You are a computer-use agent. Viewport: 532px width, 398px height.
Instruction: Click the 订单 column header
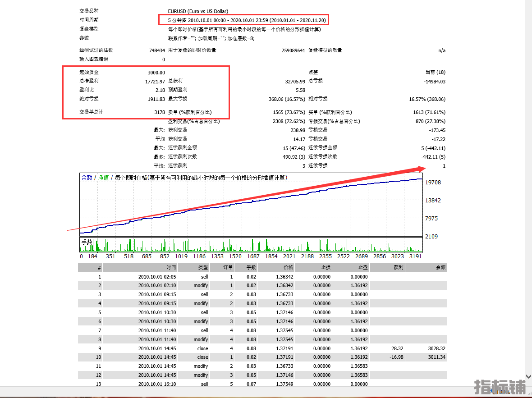click(228, 267)
